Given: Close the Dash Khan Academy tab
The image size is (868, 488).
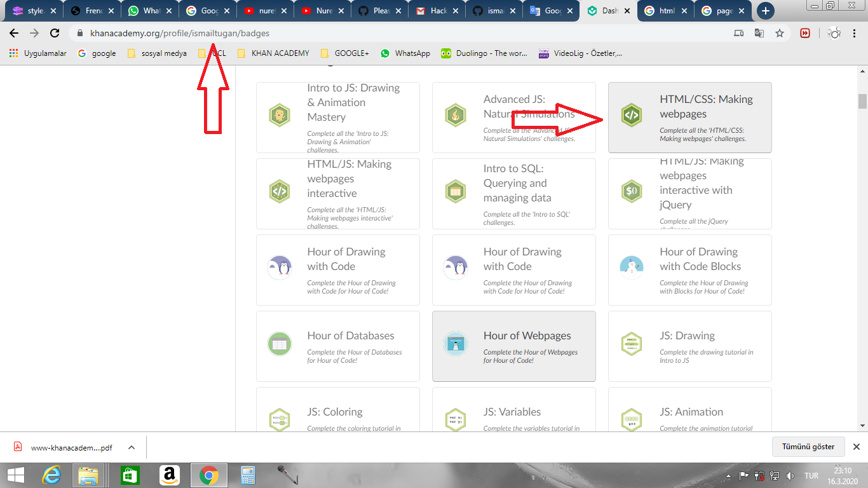Looking at the screenshot, I should click(x=627, y=11).
